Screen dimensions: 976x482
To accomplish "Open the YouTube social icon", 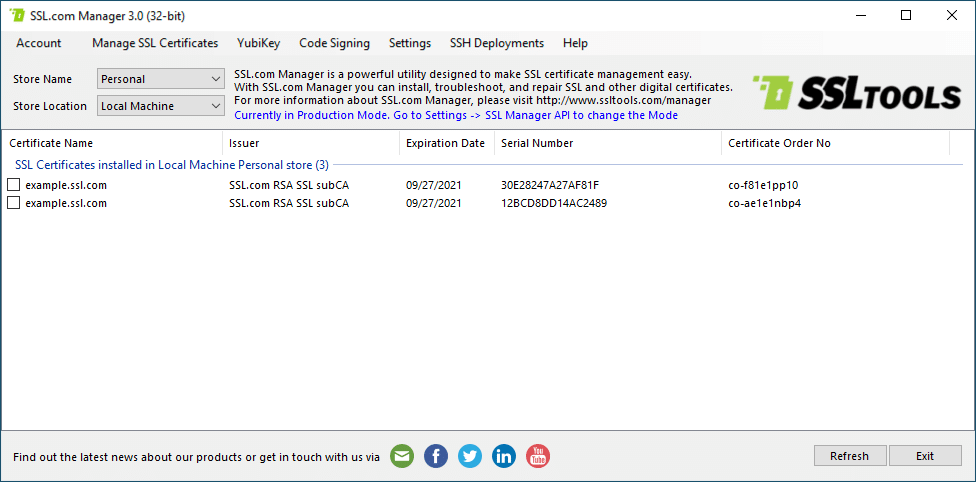I will click(538, 456).
